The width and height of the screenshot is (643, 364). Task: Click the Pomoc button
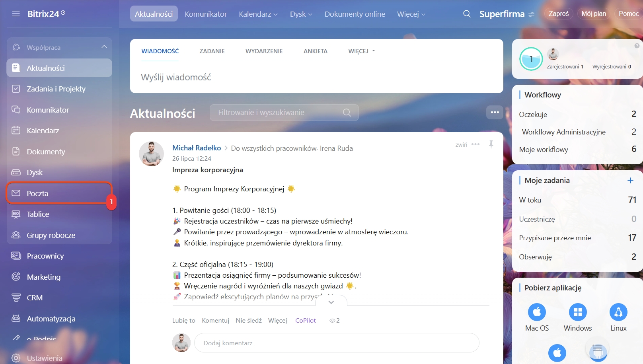tap(628, 14)
